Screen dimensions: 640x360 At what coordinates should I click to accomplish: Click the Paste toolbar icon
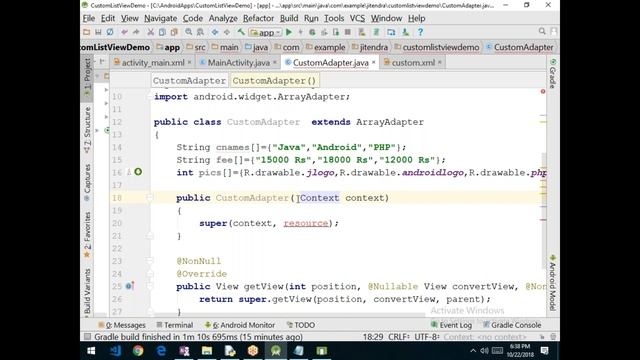[174, 32]
